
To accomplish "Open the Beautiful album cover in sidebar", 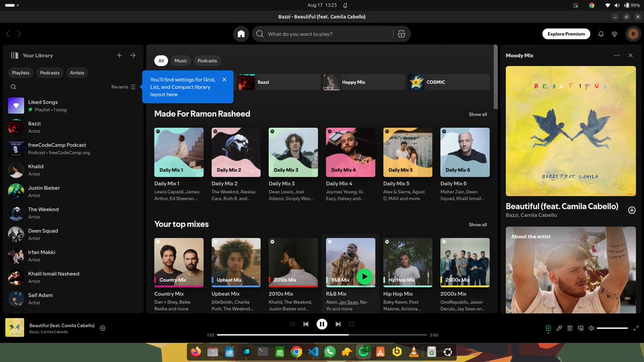I will point(570,131).
